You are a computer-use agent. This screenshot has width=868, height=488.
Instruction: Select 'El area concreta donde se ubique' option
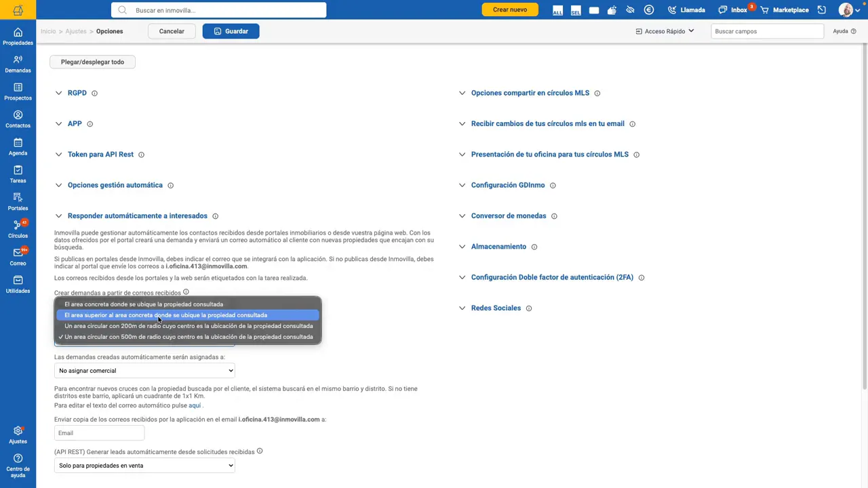[x=188, y=304]
